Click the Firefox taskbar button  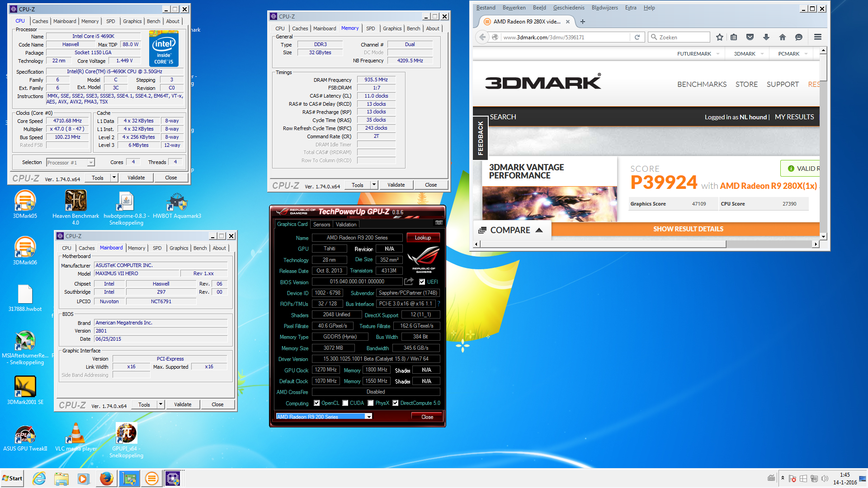point(106,479)
